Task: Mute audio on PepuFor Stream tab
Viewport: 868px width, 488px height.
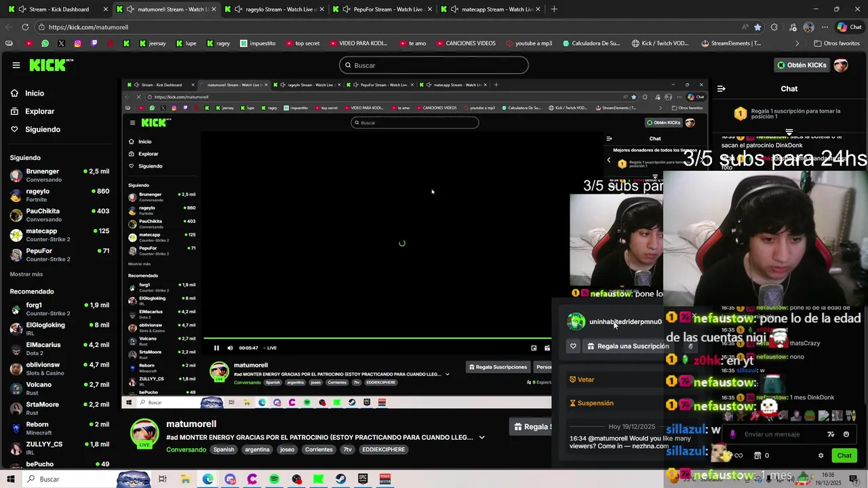Action: pos(347,9)
